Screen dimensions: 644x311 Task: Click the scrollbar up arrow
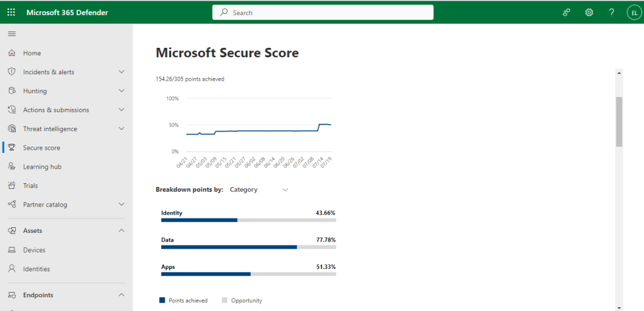[619, 73]
